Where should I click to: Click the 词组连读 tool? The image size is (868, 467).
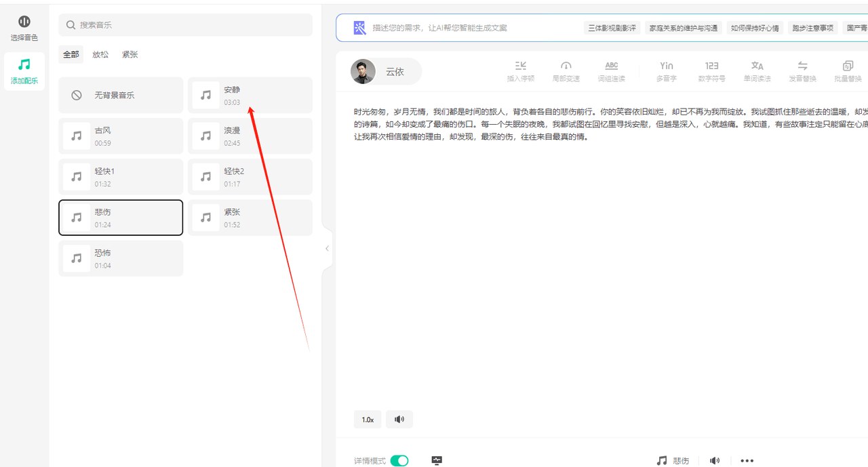pos(612,71)
